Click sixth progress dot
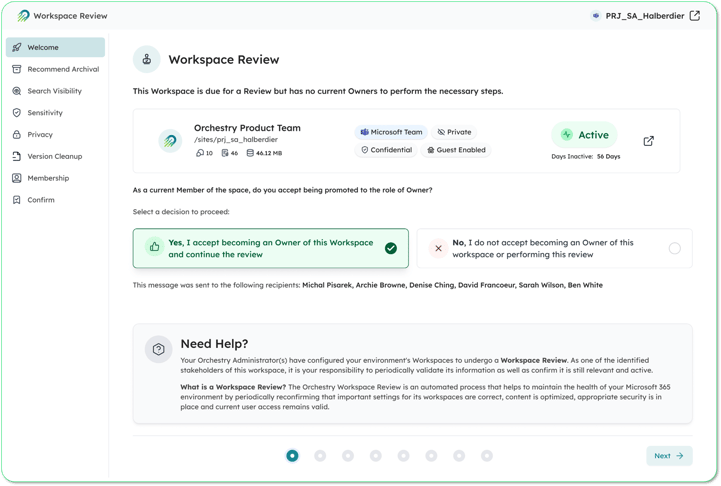The height and width of the screenshot is (486, 721). pyautogui.click(x=431, y=456)
